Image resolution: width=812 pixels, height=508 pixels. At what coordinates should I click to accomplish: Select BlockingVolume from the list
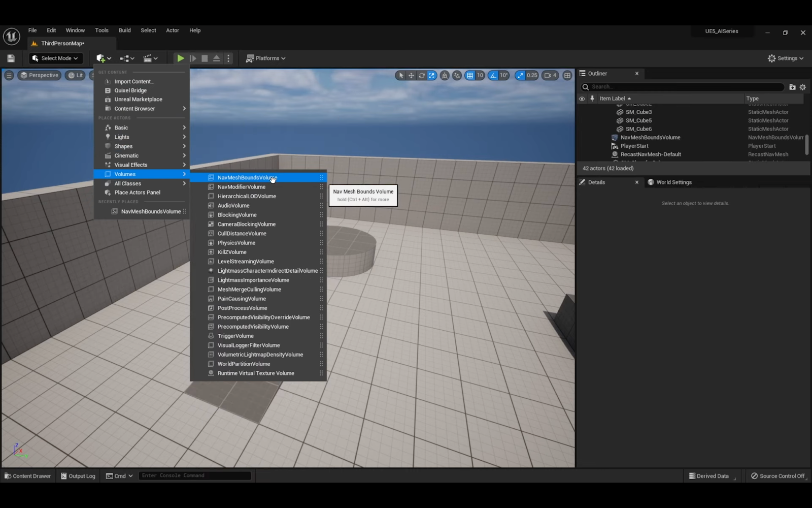(x=258, y=215)
